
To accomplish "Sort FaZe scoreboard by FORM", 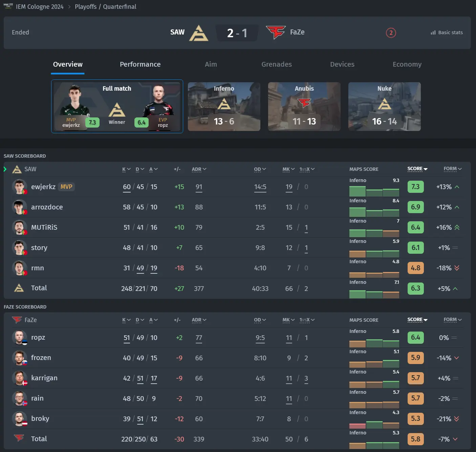I will (x=453, y=319).
